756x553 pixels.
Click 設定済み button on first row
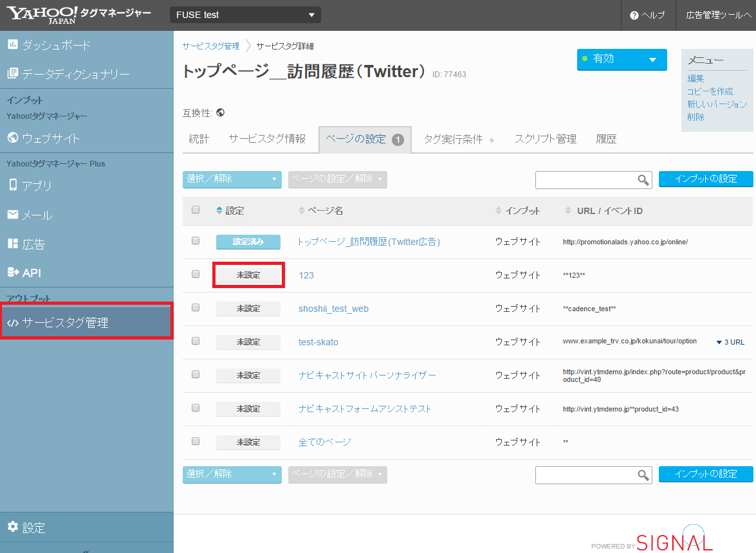pos(248,242)
